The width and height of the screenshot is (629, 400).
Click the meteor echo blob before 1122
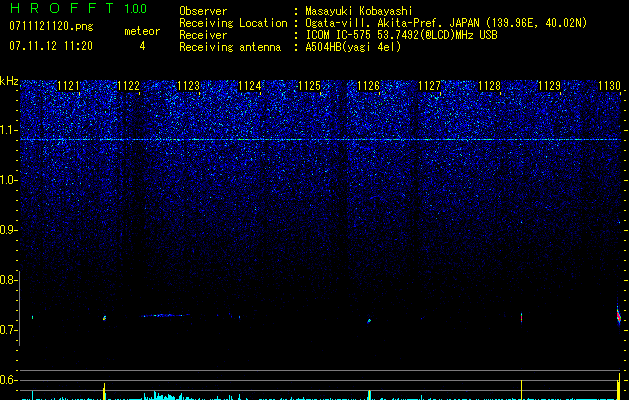[105, 318]
